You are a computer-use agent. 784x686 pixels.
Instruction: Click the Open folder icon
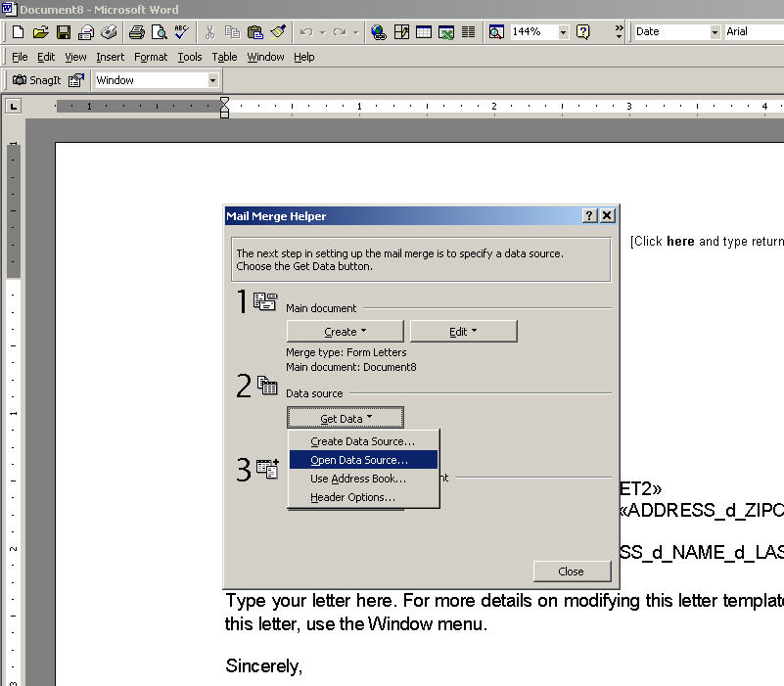(40, 32)
